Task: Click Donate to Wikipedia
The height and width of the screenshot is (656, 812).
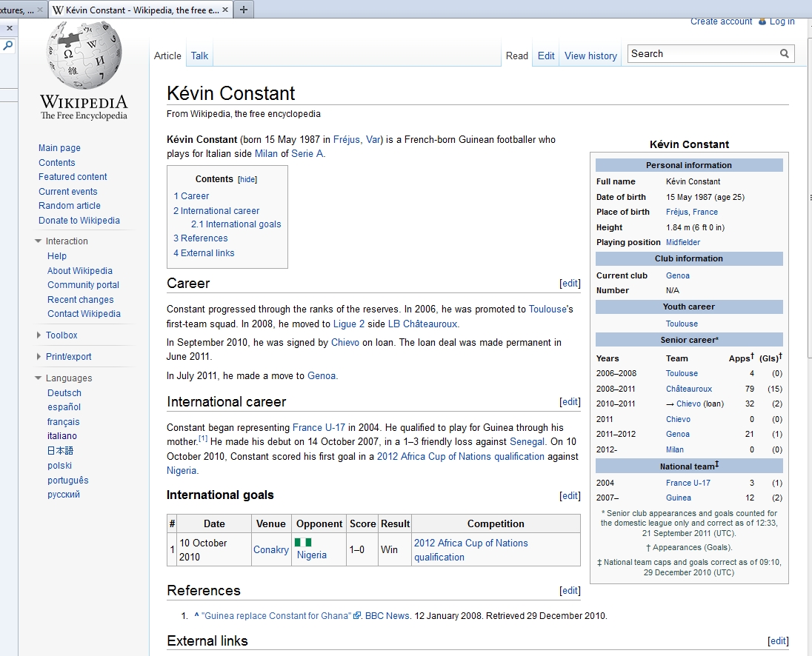Action: pyautogui.click(x=79, y=221)
